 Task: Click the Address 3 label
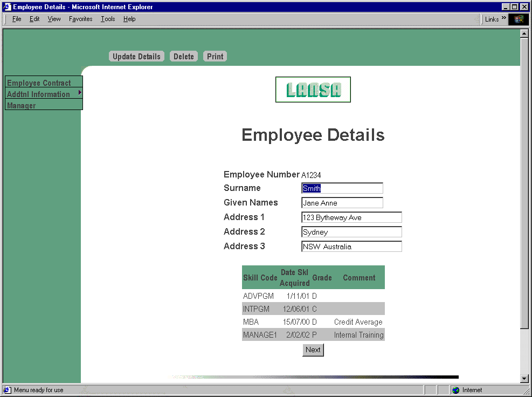point(244,246)
